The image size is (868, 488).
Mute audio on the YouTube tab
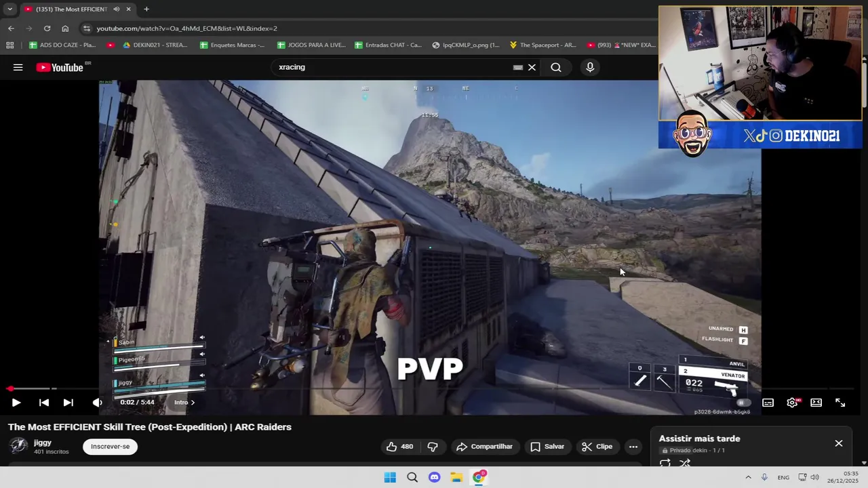[x=116, y=9]
